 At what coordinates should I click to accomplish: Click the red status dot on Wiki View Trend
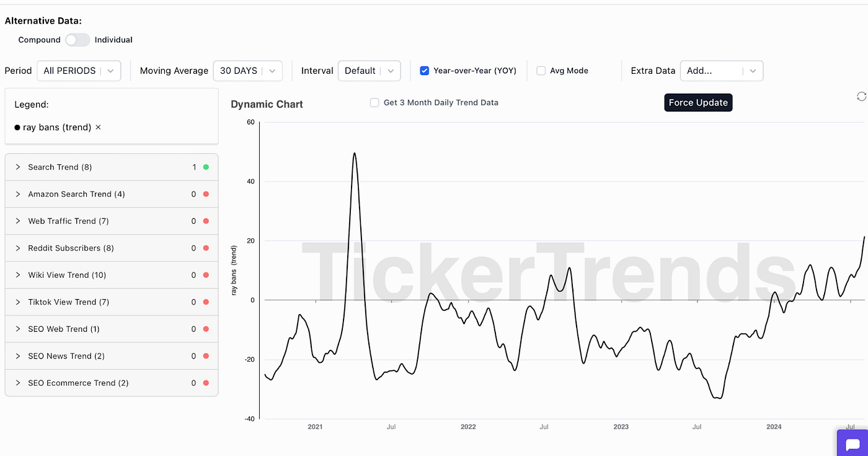click(x=206, y=275)
